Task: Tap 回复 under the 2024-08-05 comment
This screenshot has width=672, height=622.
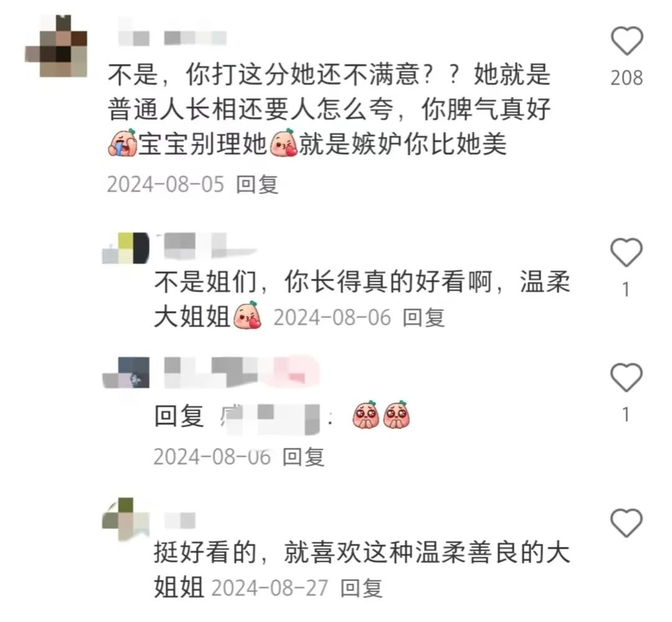Action: pos(258,184)
